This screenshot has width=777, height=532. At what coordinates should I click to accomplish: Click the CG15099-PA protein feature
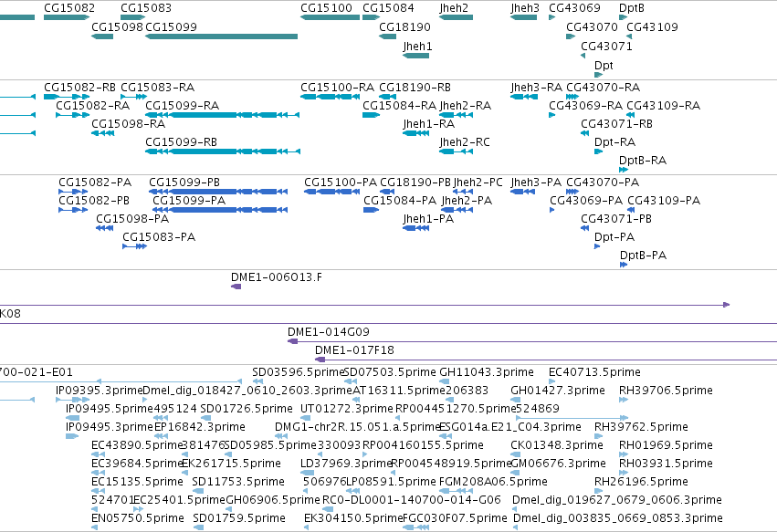click(220, 210)
